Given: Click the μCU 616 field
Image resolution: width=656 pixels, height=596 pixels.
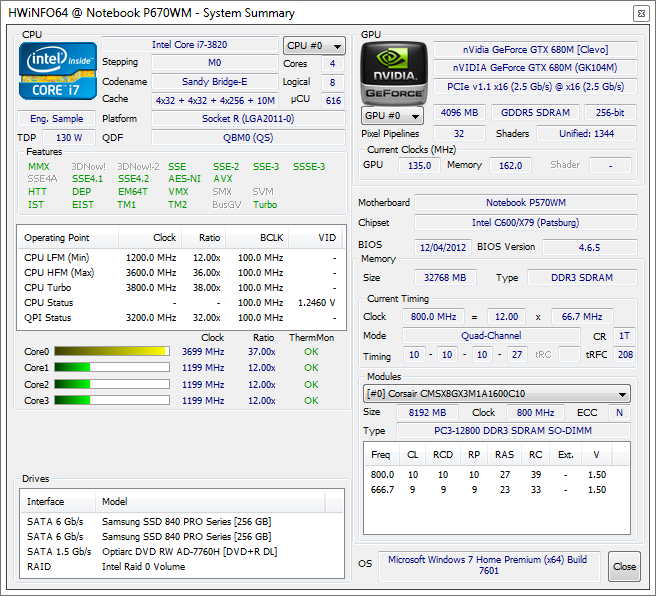Looking at the screenshot, I should (x=333, y=100).
